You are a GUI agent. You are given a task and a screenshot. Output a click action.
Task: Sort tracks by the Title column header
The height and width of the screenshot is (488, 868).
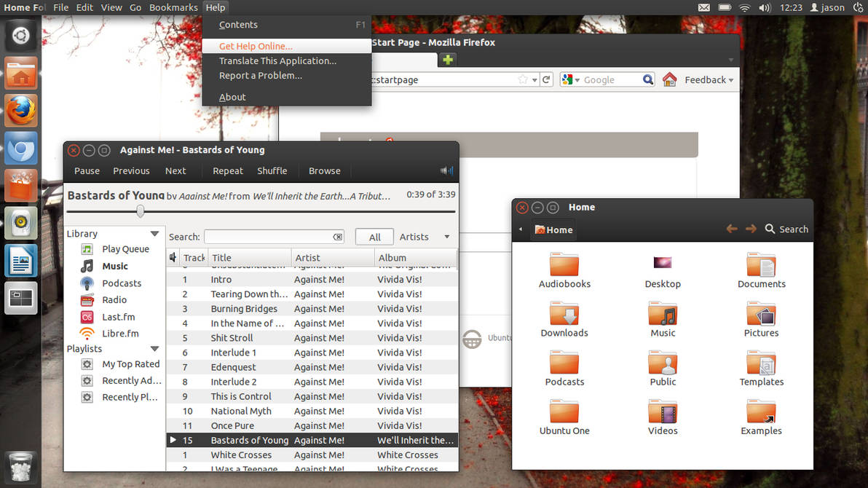[x=250, y=258]
